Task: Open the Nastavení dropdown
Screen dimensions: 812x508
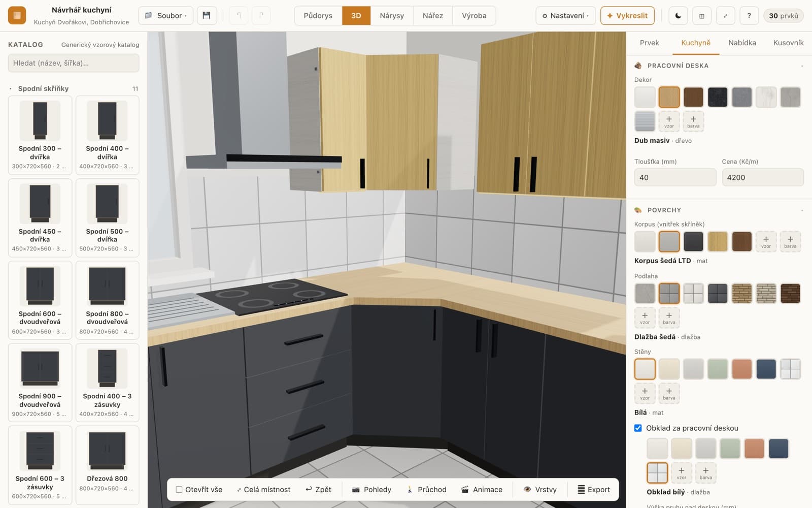Action: tap(565, 16)
